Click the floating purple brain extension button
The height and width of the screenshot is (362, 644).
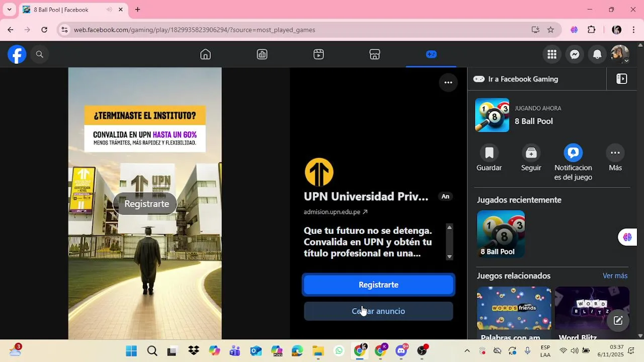(x=627, y=237)
